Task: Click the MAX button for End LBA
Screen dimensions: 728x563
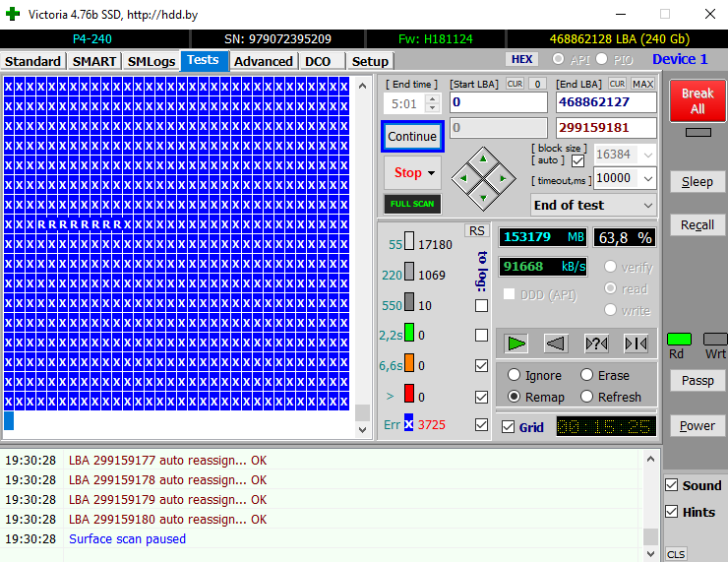Action: coord(643,84)
